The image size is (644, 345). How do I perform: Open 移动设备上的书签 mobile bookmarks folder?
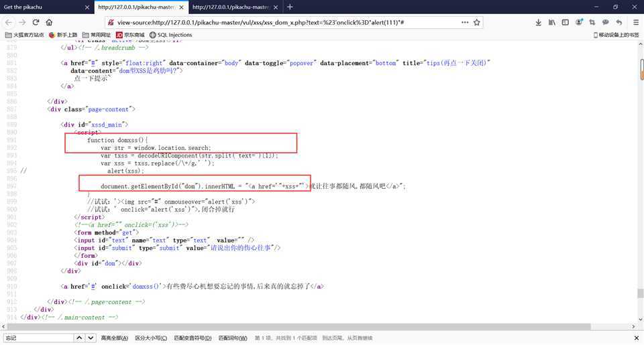pyautogui.click(x=616, y=35)
